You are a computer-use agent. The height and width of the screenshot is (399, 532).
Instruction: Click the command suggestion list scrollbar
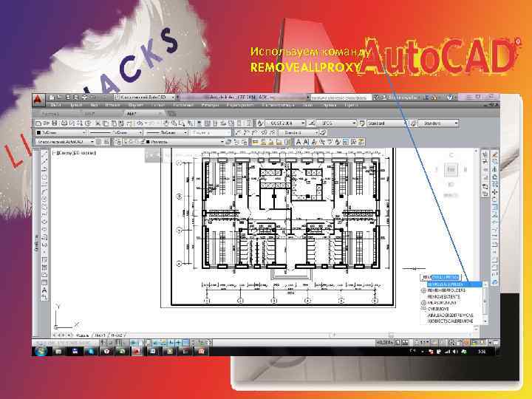tap(485, 303)
